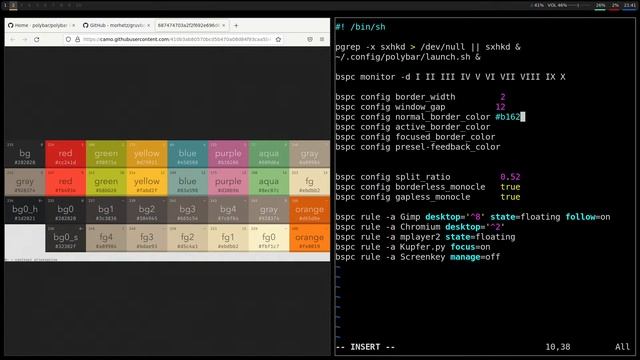The width and height of the screenshot is (640, 360).
Task: Click the shield tracking-protection icon in address bar
Action: point(68,39)
